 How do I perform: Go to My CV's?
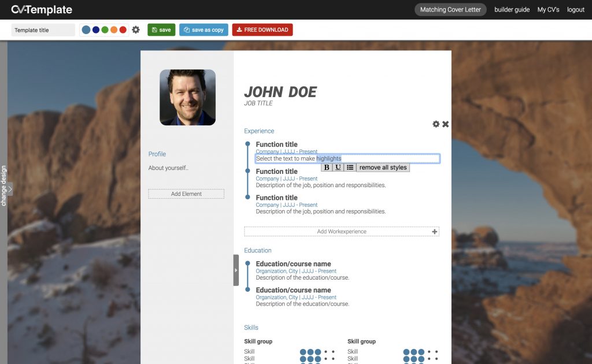coord(548,9)
